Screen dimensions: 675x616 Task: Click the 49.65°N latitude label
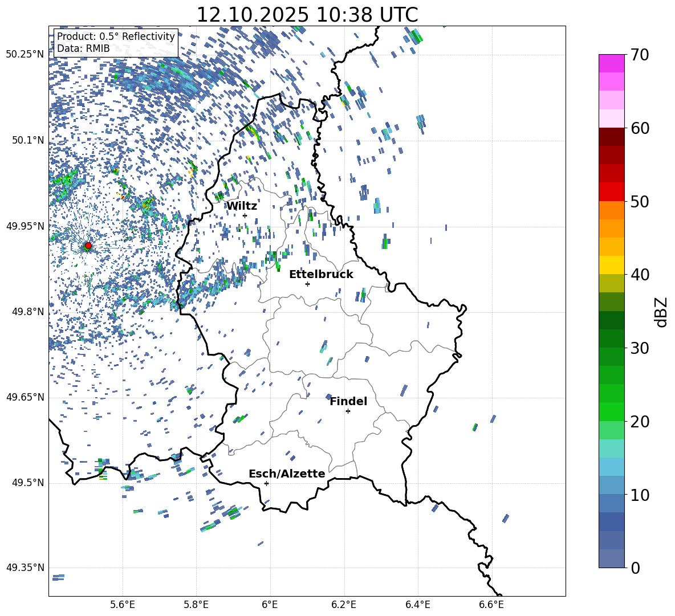tap(25, 397)
